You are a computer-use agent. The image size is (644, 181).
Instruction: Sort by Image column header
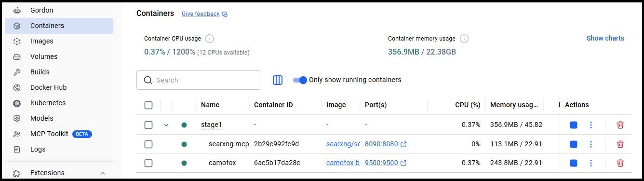[336, 105]
